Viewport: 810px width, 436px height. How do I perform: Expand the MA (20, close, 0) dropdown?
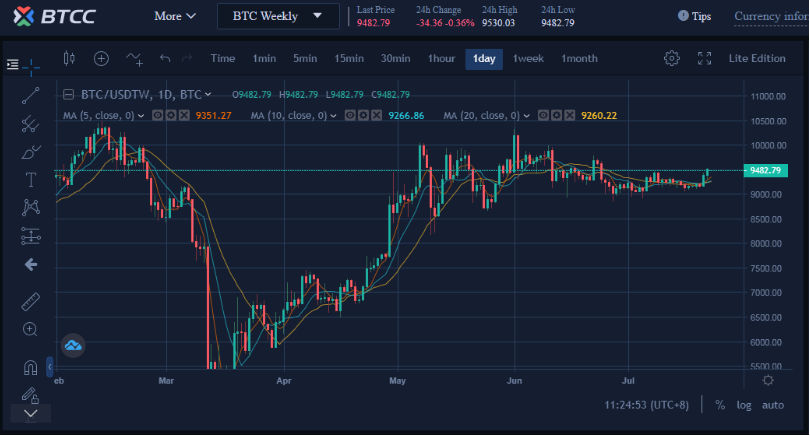point(526,116)
